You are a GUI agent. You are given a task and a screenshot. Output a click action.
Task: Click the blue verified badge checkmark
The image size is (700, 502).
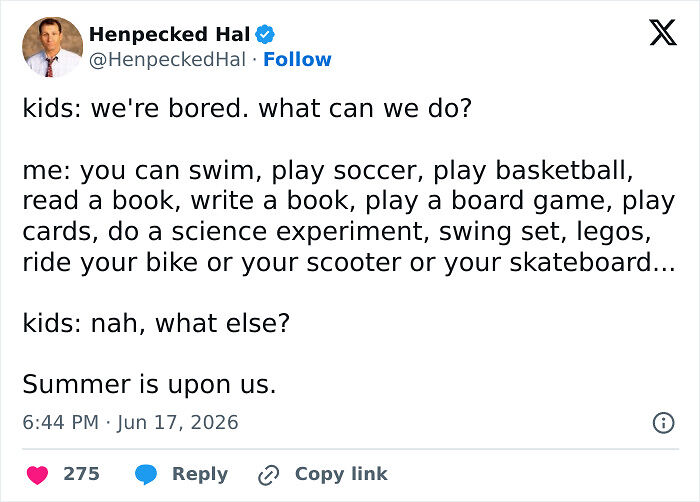pyautogui.click(x=265, y=34)
